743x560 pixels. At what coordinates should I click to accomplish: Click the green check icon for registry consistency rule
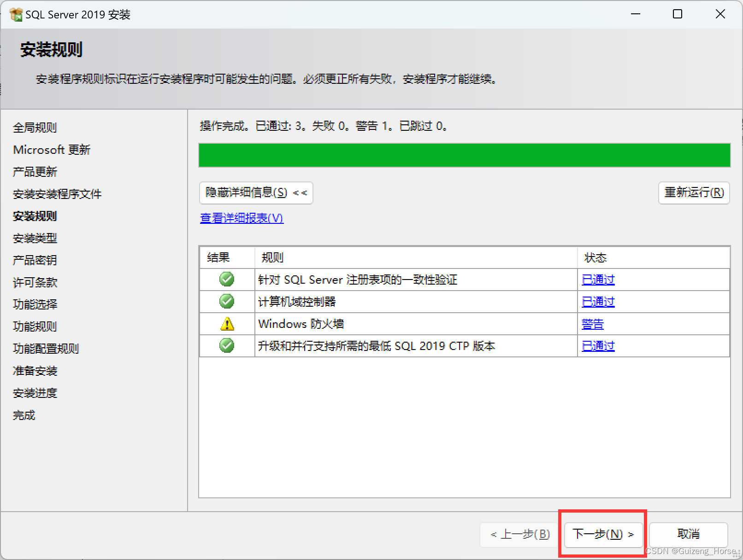[227, 279]
